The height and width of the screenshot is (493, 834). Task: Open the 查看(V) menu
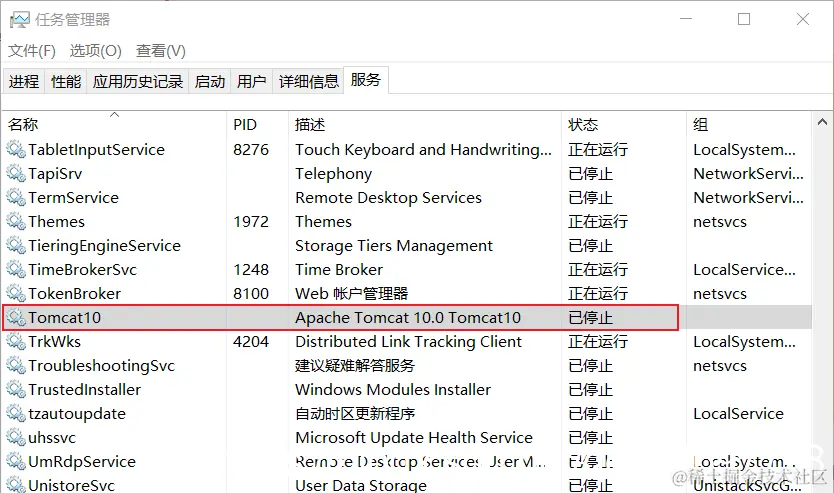[x=161, y=51]
